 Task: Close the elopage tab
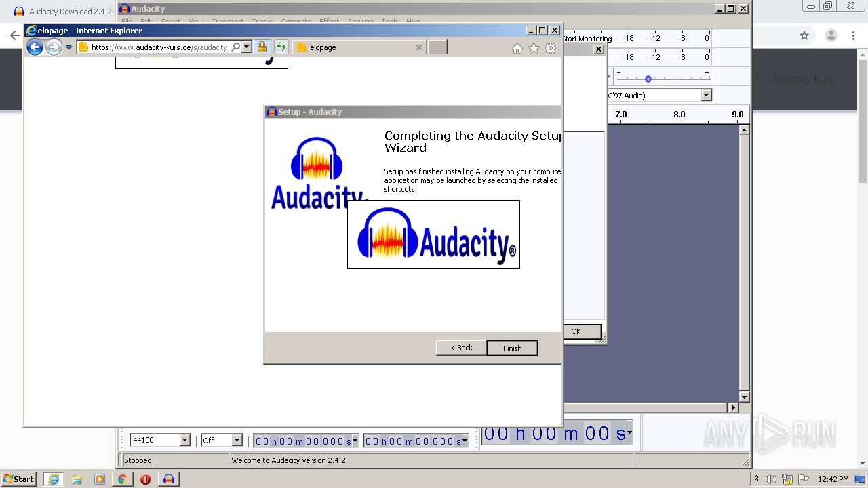(418, 47)
